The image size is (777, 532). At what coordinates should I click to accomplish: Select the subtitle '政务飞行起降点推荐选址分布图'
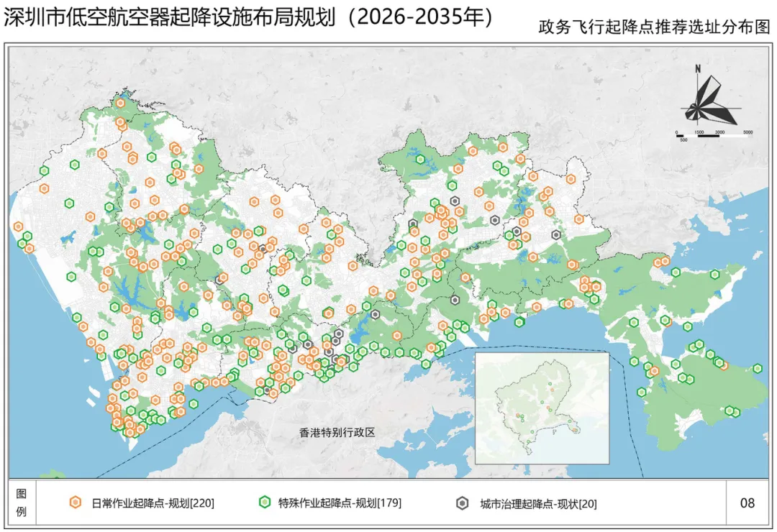click(654, 27)
